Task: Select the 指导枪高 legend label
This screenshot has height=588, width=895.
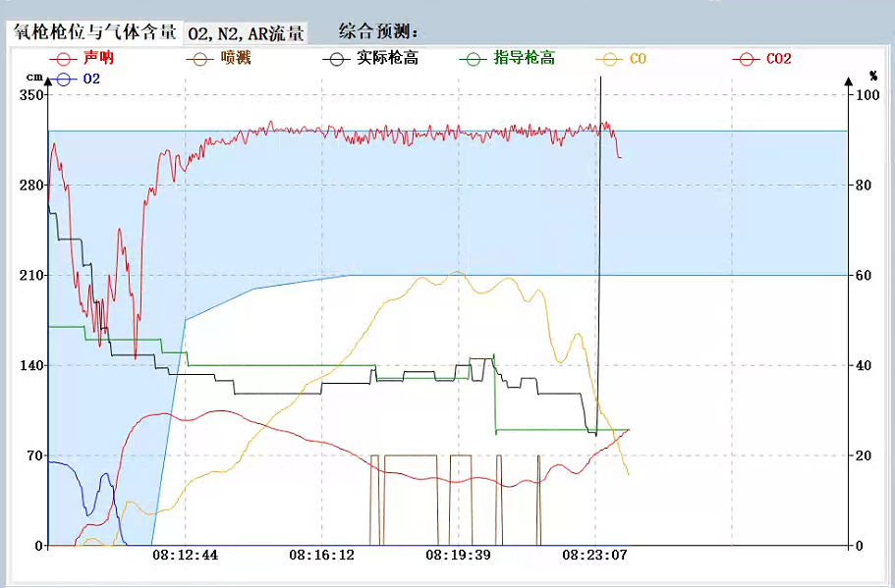Action: pyautogui.click(x=524, y=58)
